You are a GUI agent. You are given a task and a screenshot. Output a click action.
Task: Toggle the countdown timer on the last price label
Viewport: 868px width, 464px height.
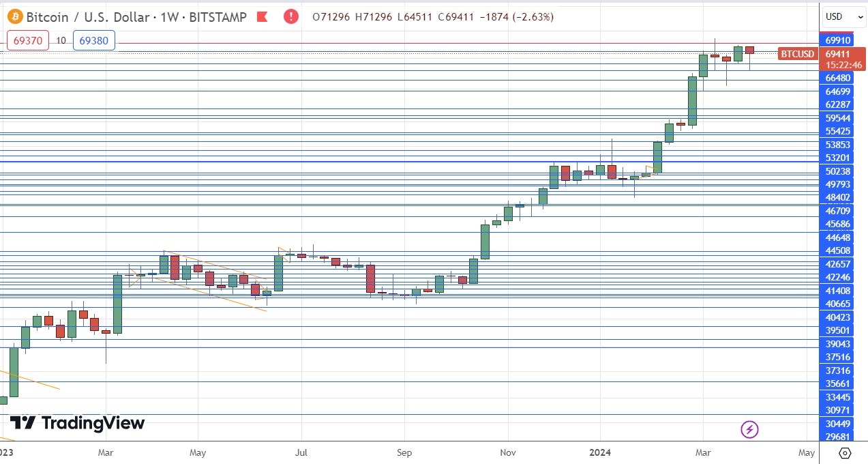click(843, 66)
